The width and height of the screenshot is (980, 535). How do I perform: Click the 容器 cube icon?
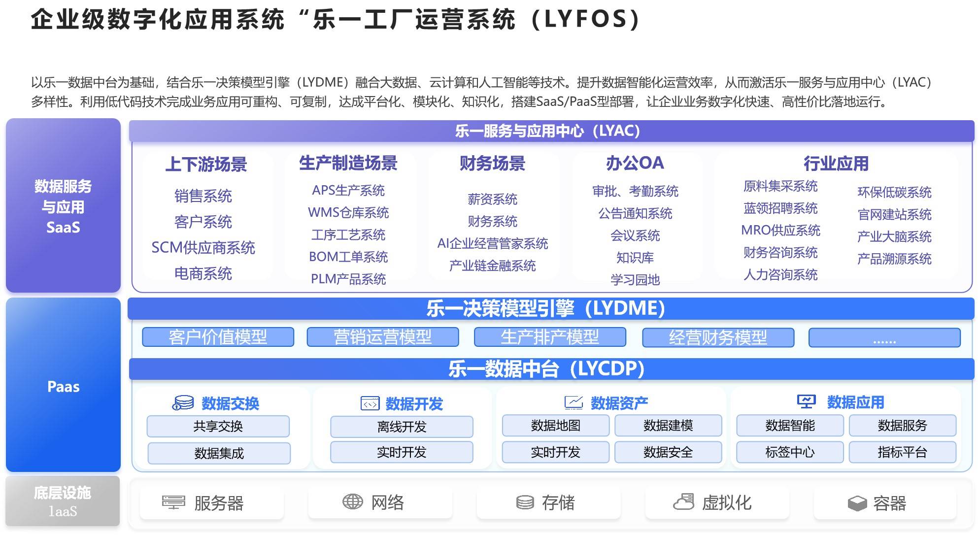point(857,503)
